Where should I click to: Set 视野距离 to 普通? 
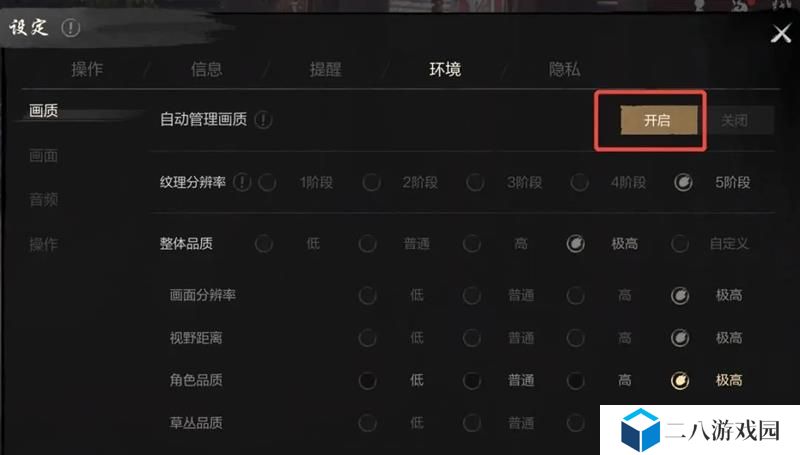pyautogui.click(x=471, y=338)
